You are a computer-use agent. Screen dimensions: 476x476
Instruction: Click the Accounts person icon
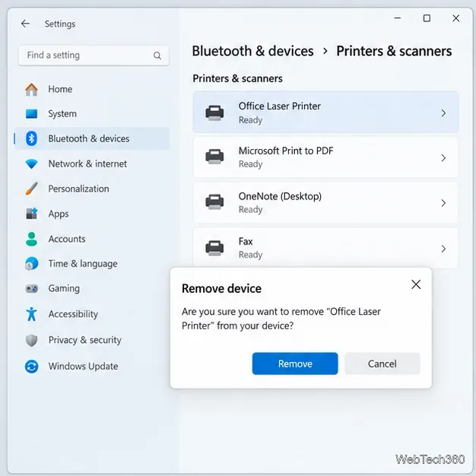pyautogui.click(x=31, y=239)
